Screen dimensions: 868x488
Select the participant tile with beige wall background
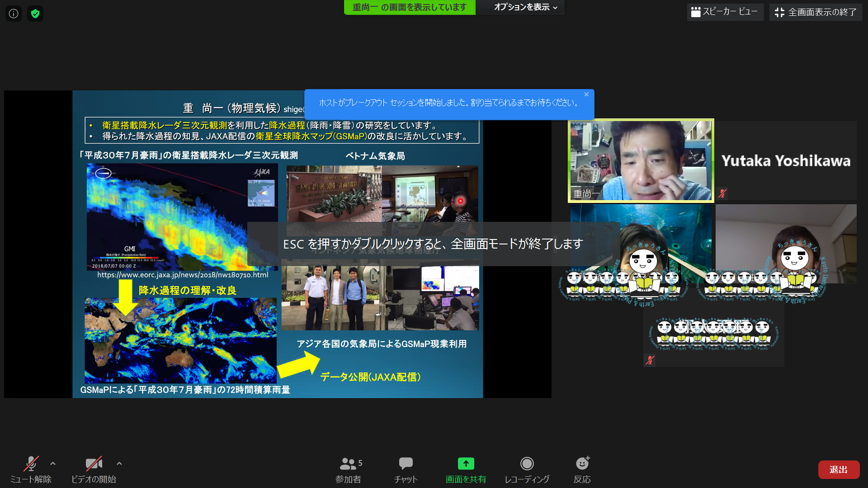pos(786,244)
